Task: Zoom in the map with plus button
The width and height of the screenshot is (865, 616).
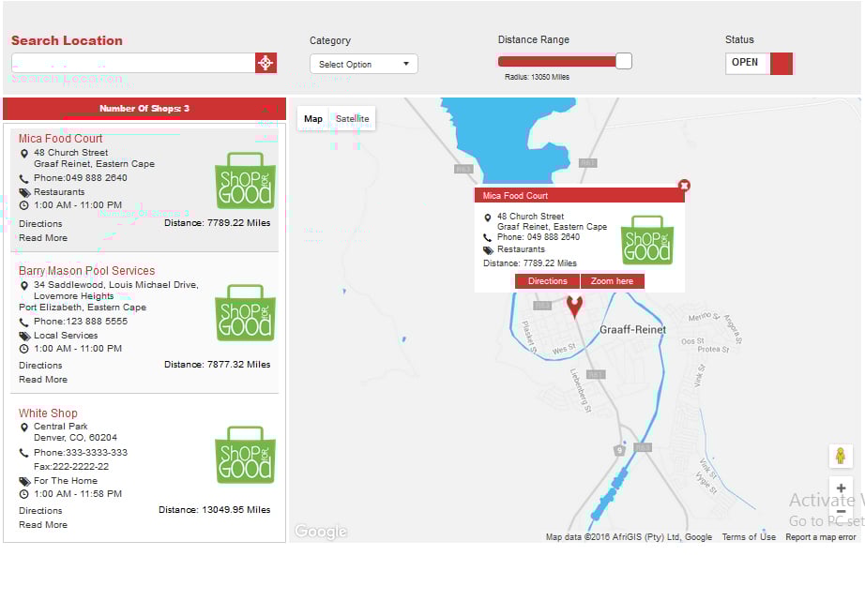Action: [x=841, y=488]
